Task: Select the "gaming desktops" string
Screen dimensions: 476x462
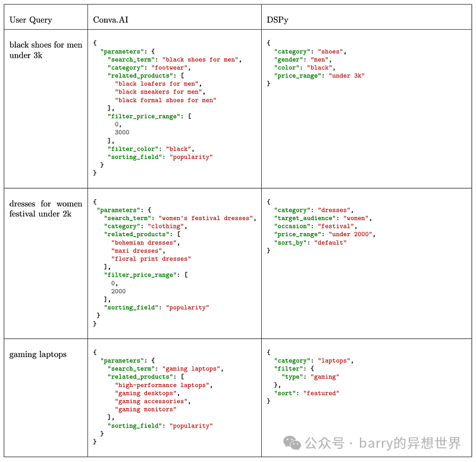Action: (147, 393)
